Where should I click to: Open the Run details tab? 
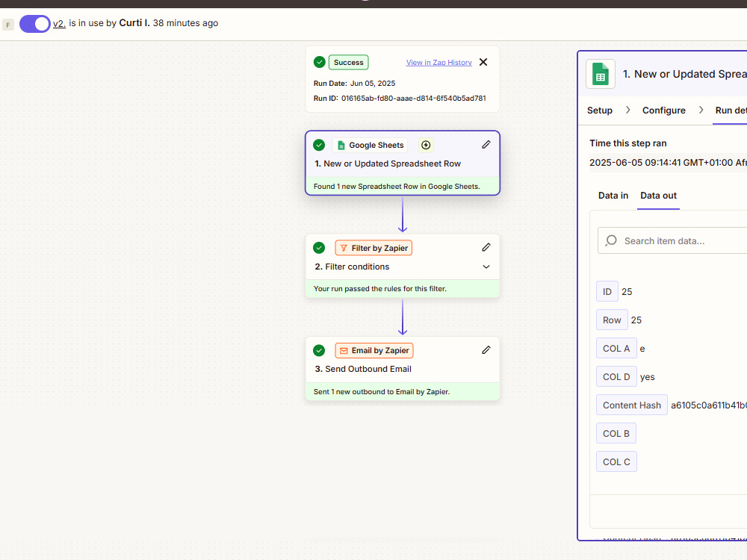point(731,111)
